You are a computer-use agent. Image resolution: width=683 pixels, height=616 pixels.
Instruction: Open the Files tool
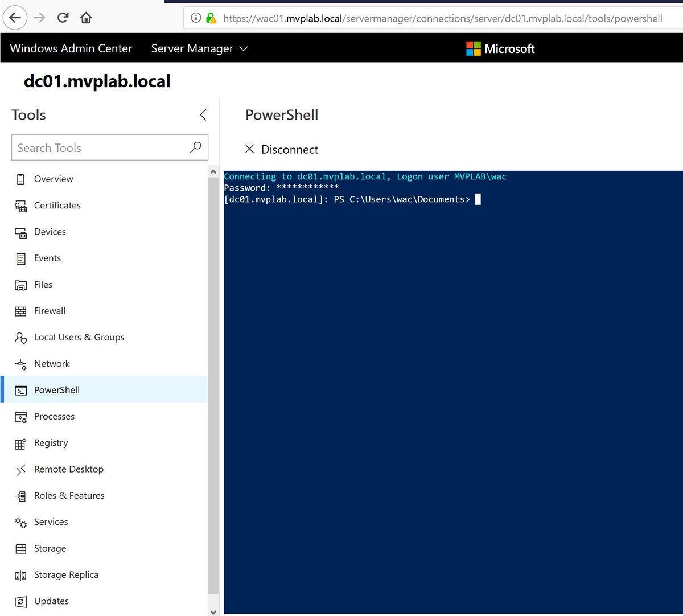click(43, 284)
